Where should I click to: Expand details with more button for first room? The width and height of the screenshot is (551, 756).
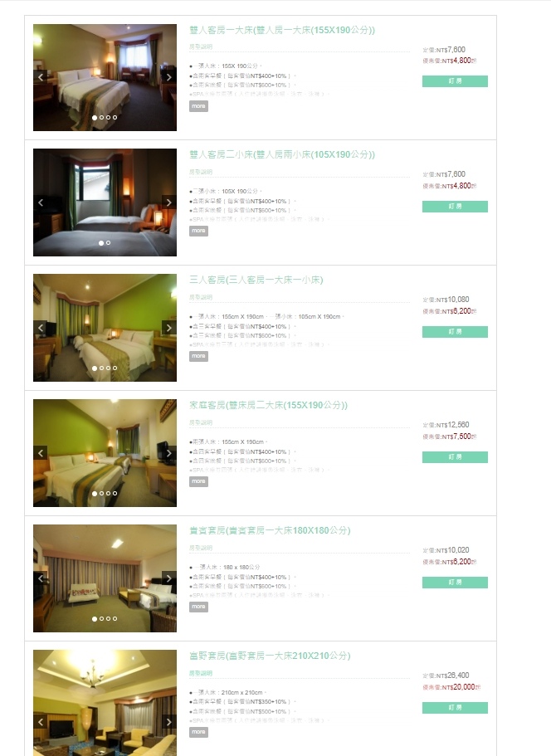pyautogui.click(x=198, y=106)
